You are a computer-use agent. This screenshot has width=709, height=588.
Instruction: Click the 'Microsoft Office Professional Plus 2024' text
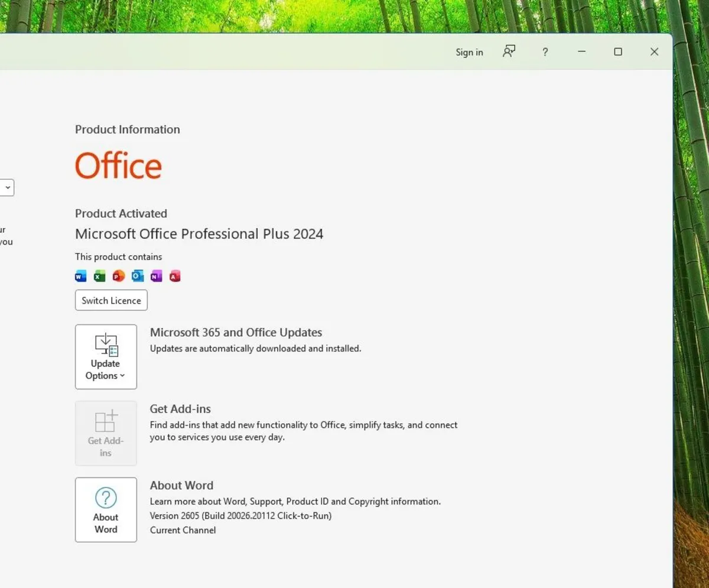click(x=199, y=234)
